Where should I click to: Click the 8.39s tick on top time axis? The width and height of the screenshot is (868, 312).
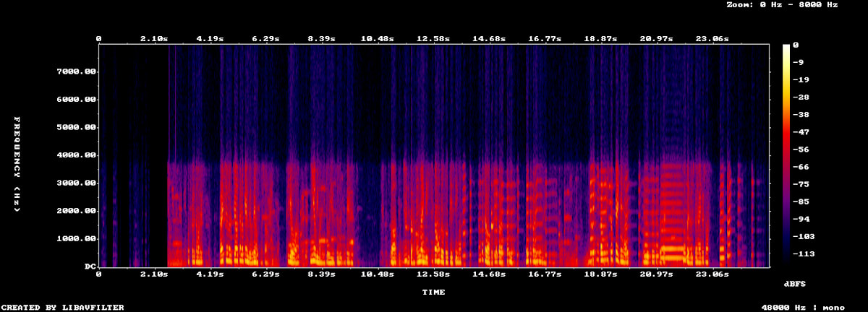click(322, 38)
